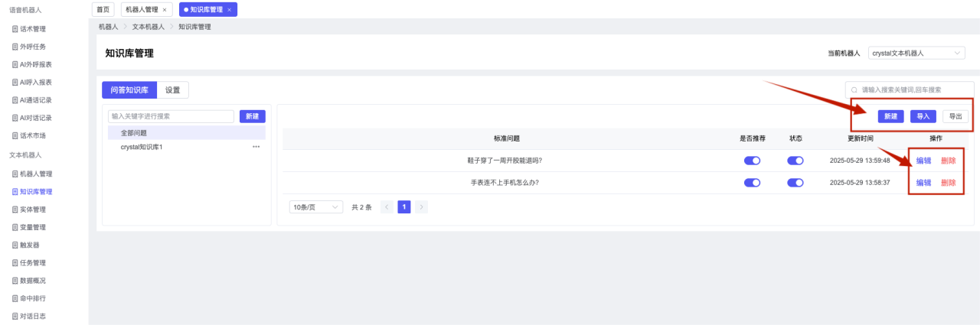The height and width of the screenshot is (325, 980).
Task: Close the 机器人管理 tab with its X
Action: pos(165,10)
